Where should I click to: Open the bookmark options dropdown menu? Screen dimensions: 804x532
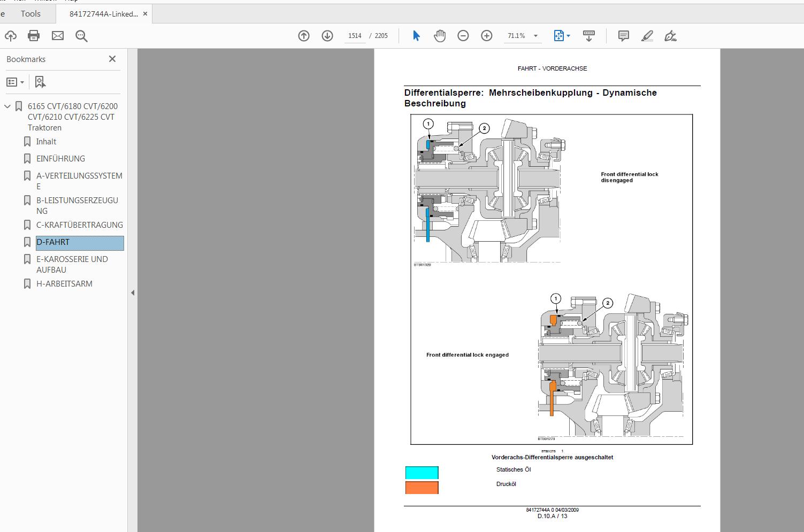(x=15, y=82)
